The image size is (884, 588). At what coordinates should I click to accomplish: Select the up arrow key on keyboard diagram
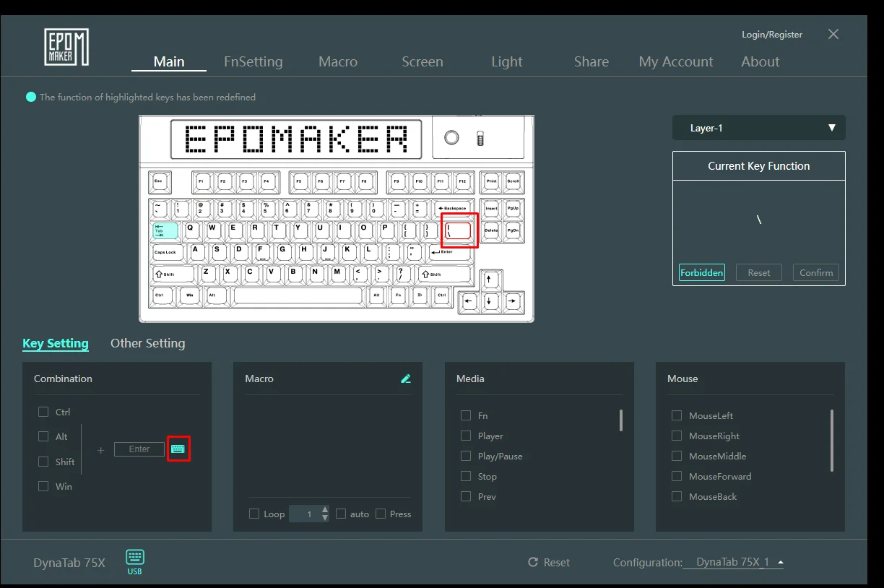[489, 279]
